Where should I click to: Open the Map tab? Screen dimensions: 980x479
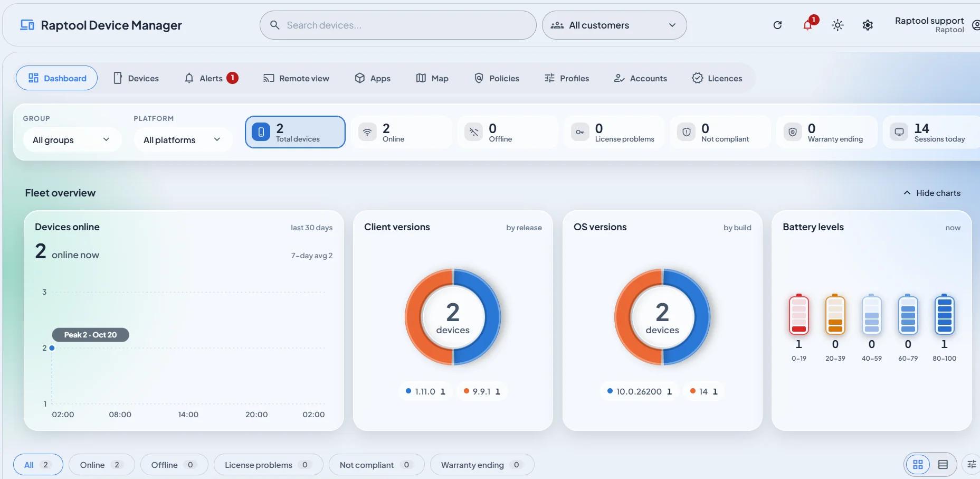click(x=432, y=78)
